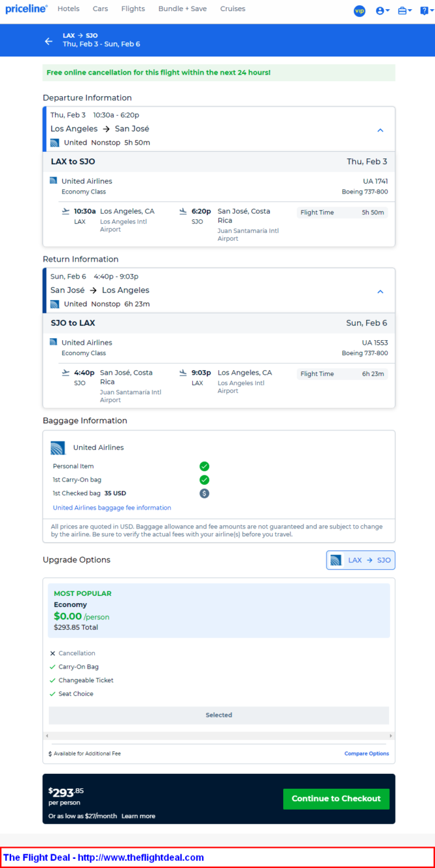Click flight number UA 1741
The image size is (435, 868).
pyautogui.click(x=375, y=181)
